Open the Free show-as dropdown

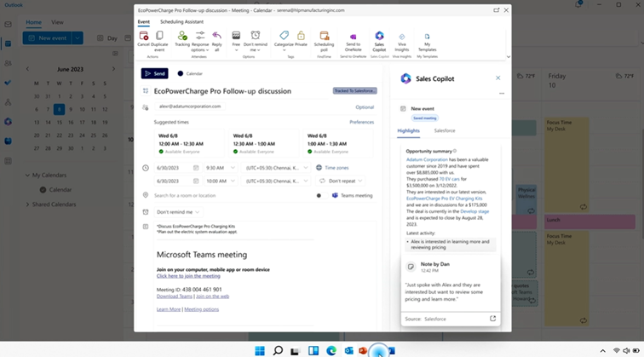pyautogui.click(x=236, y=41)
